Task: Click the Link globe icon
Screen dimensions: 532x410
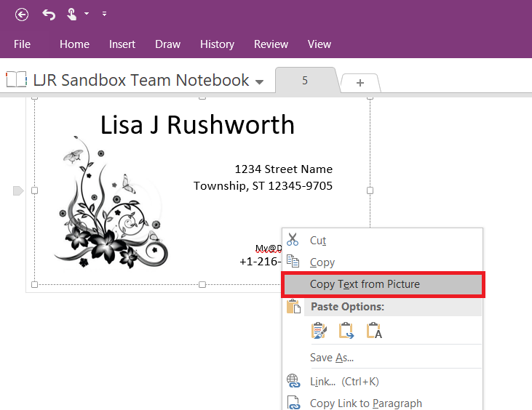Action: pyautogui.click(x=293, y=381)
